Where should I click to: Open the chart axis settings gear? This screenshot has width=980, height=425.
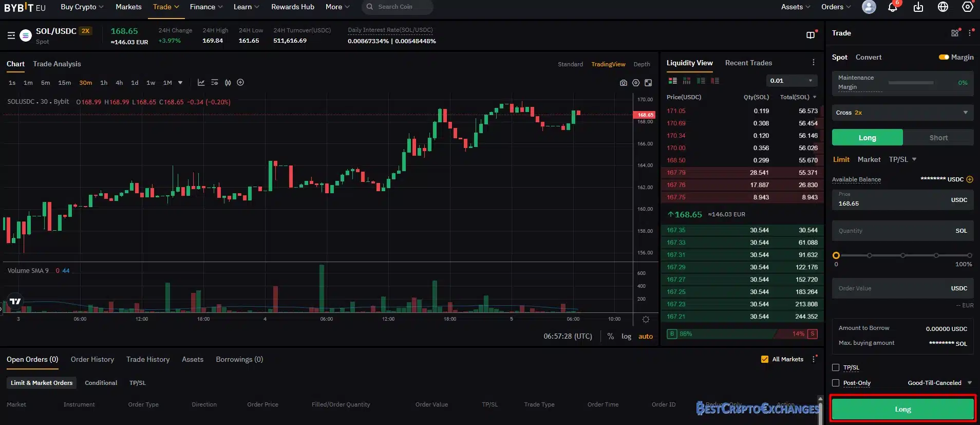click(646, 319)
